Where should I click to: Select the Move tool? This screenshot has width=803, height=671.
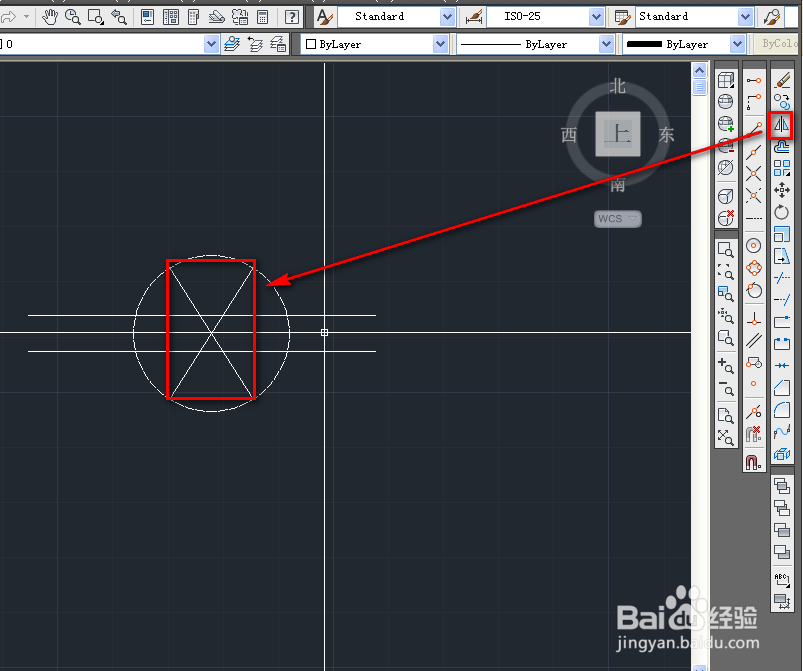click(782, 190)
